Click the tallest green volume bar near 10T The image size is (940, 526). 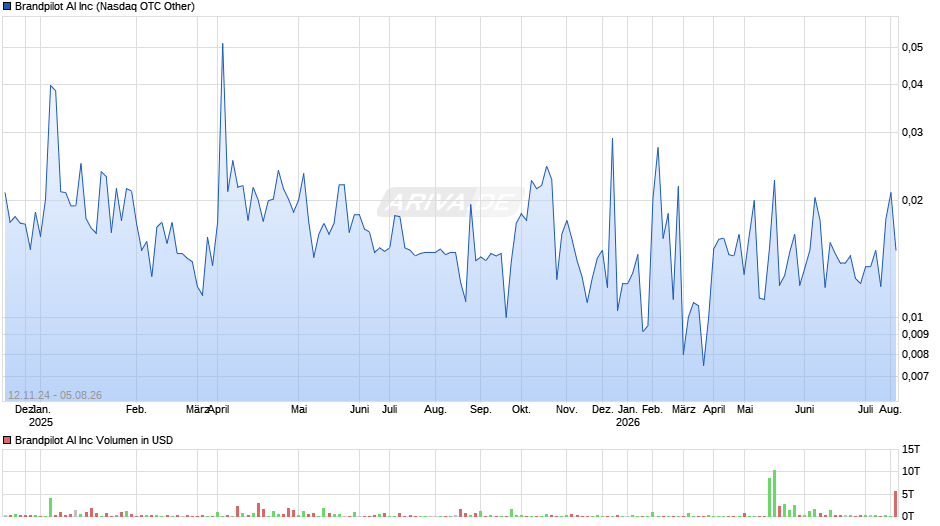775,493
